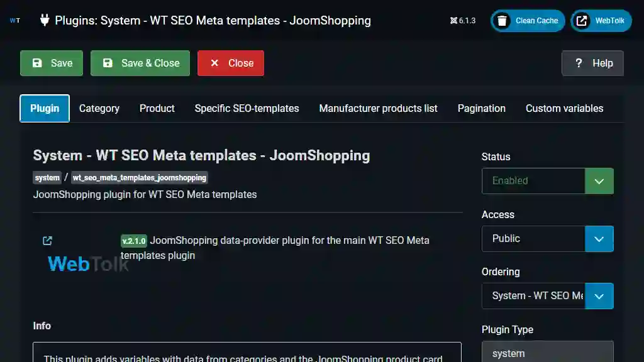Click the Info section heading
This screenshot has width=644, height=362.
[42, 326]
